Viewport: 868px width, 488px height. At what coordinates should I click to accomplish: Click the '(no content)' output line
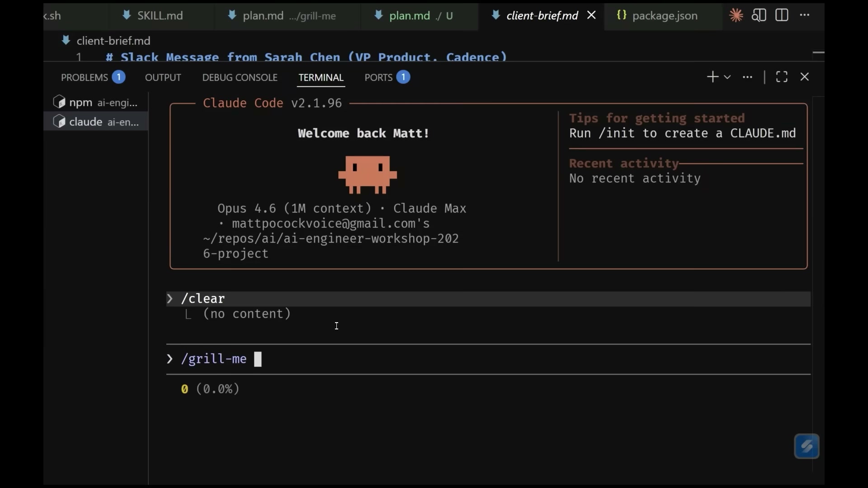[246, 314]
